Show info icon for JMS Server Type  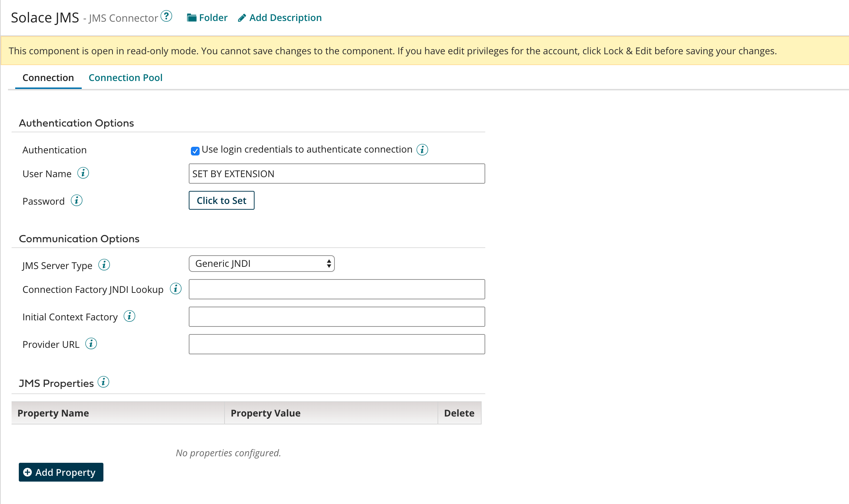[x=104, y=265]
